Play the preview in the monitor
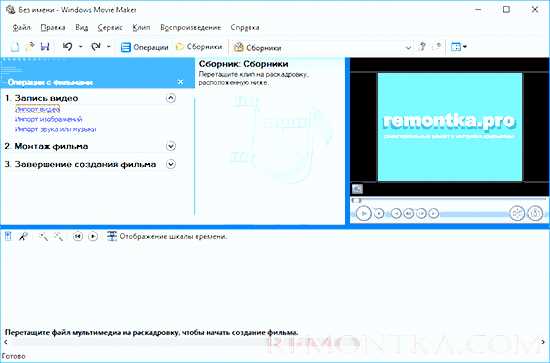The height and width of the screenshot is (363, 550). coord(363,213)
